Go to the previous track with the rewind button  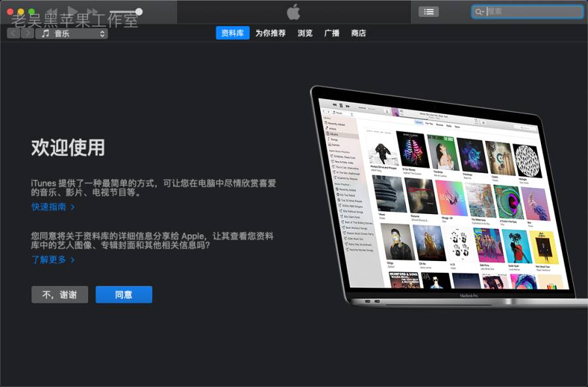click(x=52, y=11)
